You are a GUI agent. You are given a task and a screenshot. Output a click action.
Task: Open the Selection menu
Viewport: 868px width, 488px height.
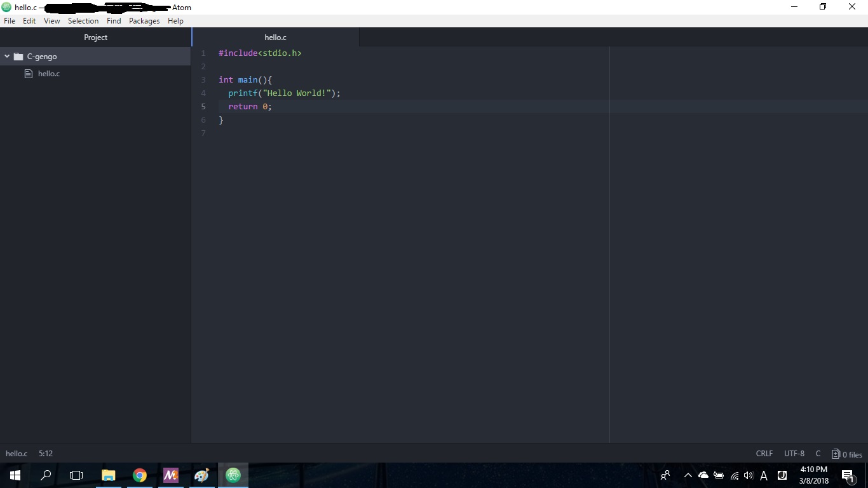click(83, 21)
